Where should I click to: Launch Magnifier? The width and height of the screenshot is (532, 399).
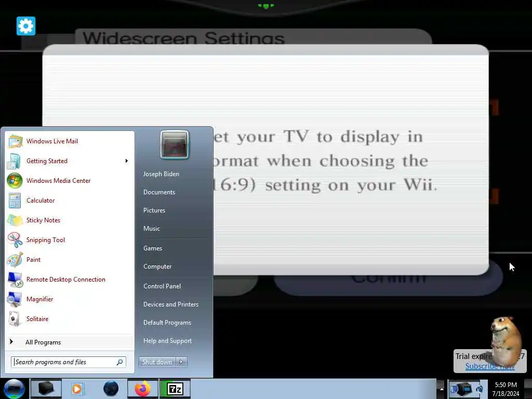point(70,299)
